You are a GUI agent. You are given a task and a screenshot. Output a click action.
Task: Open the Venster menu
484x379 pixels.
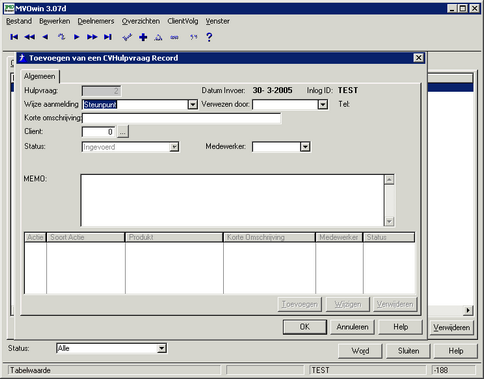[x=217, y=21]
